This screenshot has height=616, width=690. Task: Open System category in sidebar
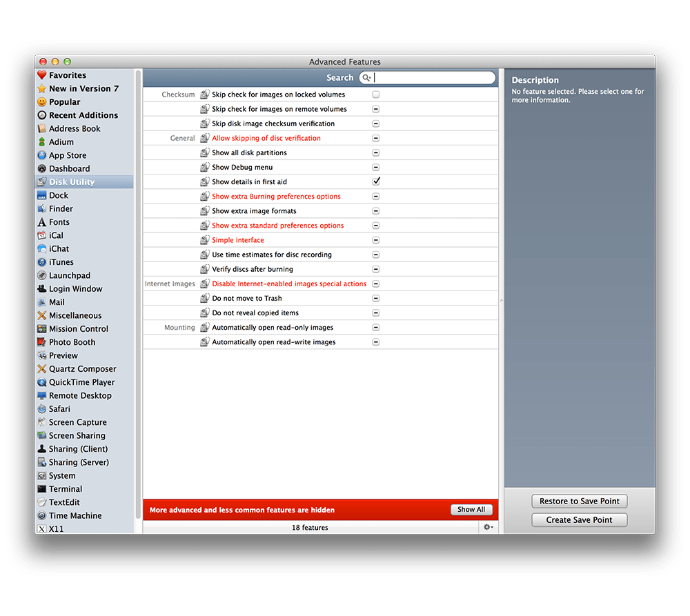[x=84, y=476]
